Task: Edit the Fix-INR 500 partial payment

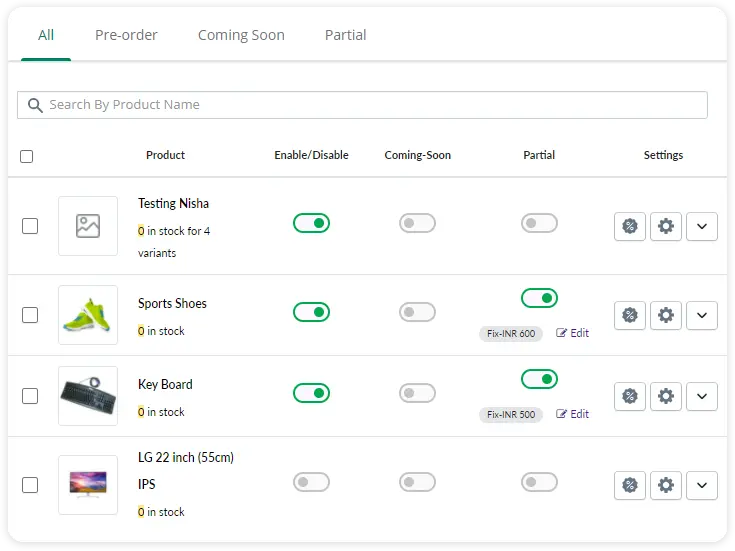Action: click(x=573, y=414)
